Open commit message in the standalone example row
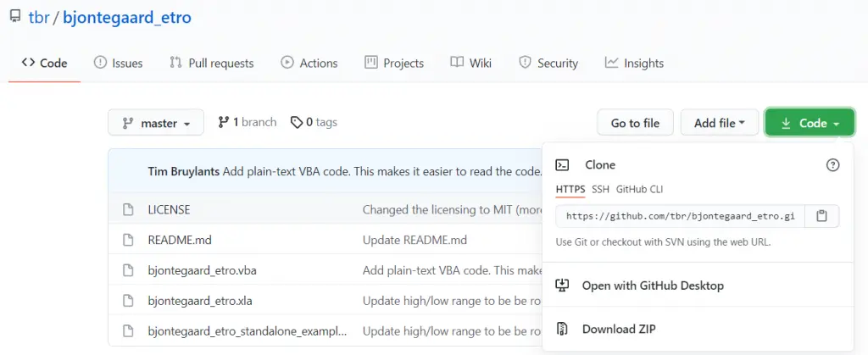 [x=453, y=331]
